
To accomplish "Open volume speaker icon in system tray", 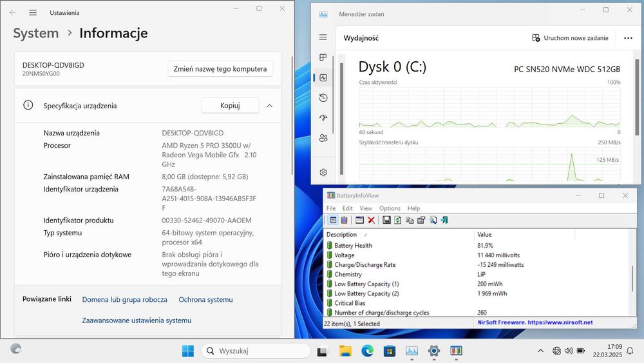I will click(569, 351).
